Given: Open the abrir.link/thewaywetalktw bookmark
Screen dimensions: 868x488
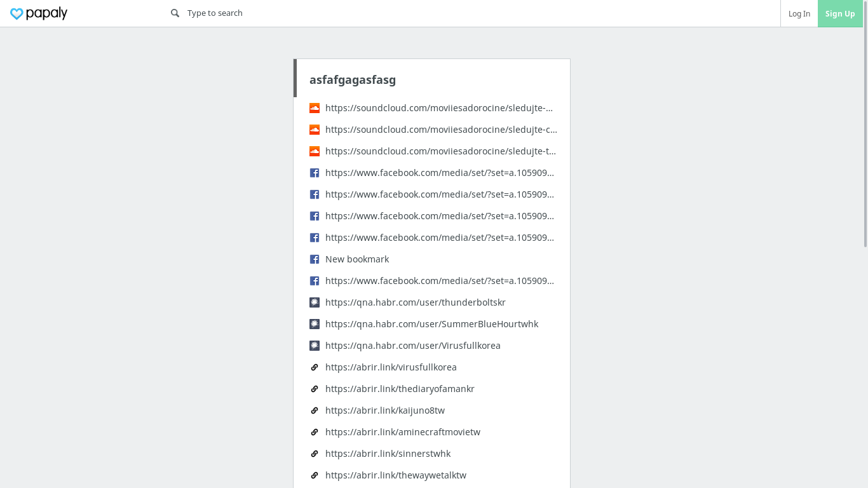Looking at the screenshot, I should tap(396, 475).
